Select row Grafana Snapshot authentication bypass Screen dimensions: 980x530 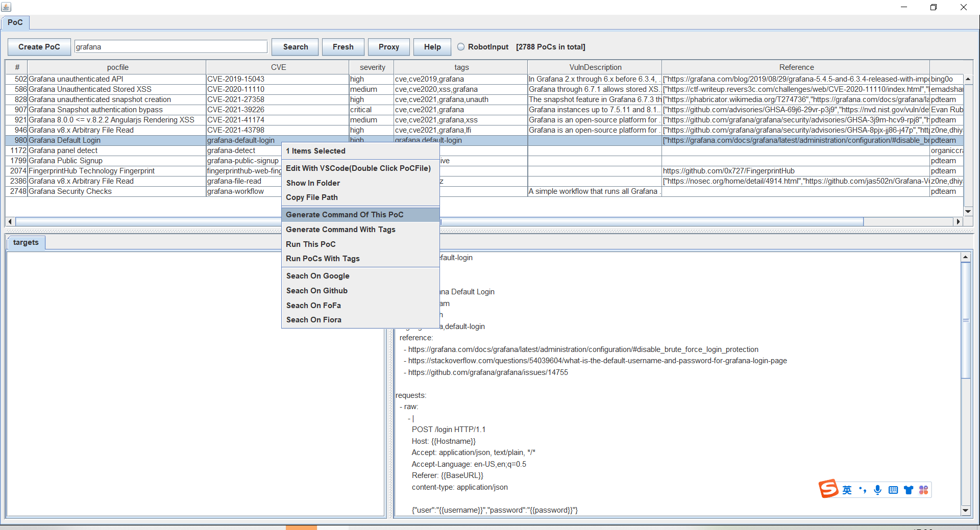pos(484,110)
